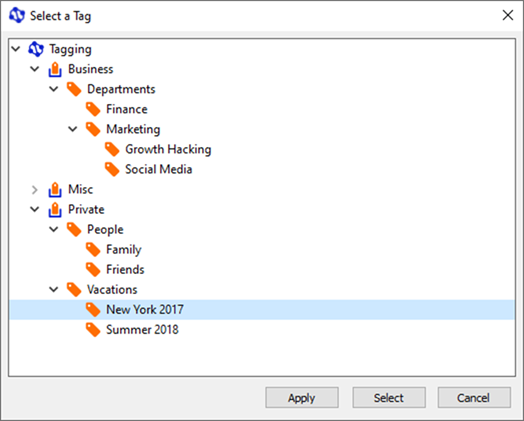This screenshot has width=524, height=421.
Task: Collapse the People tag branch
Action: tap(53, 230)
